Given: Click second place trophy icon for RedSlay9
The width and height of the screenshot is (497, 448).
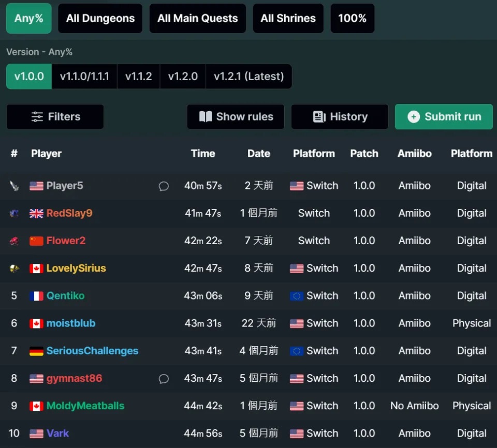Looking at the screenshot, I should click(x=14, y=213).
